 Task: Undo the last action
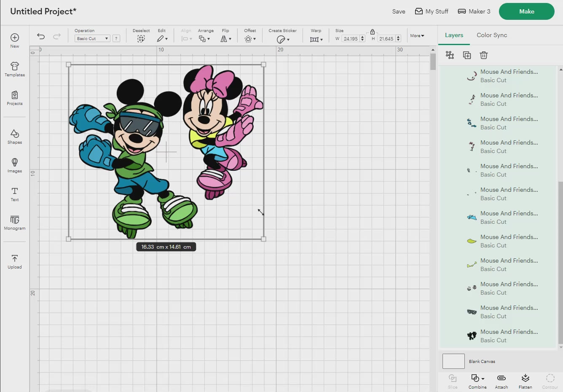tap(41, 36)
